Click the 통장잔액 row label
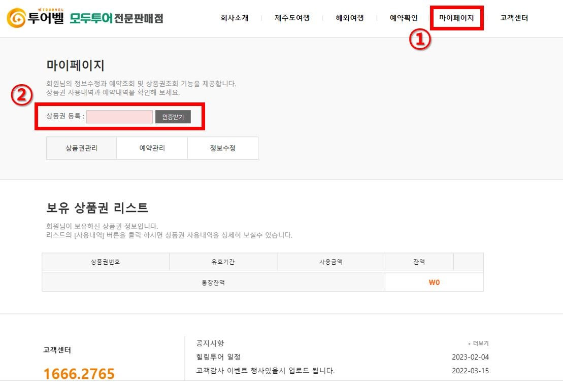 (213, 282)
